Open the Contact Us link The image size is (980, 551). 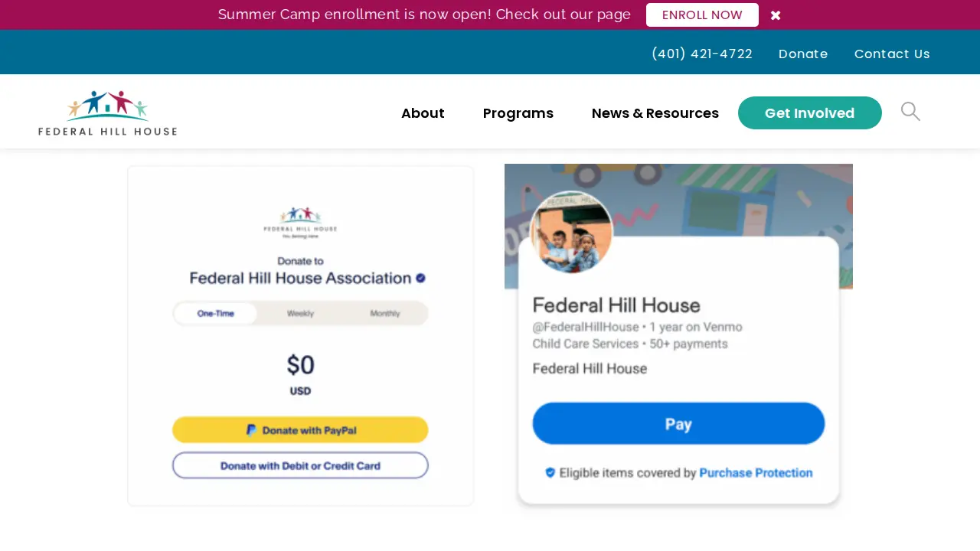point(892,54)
